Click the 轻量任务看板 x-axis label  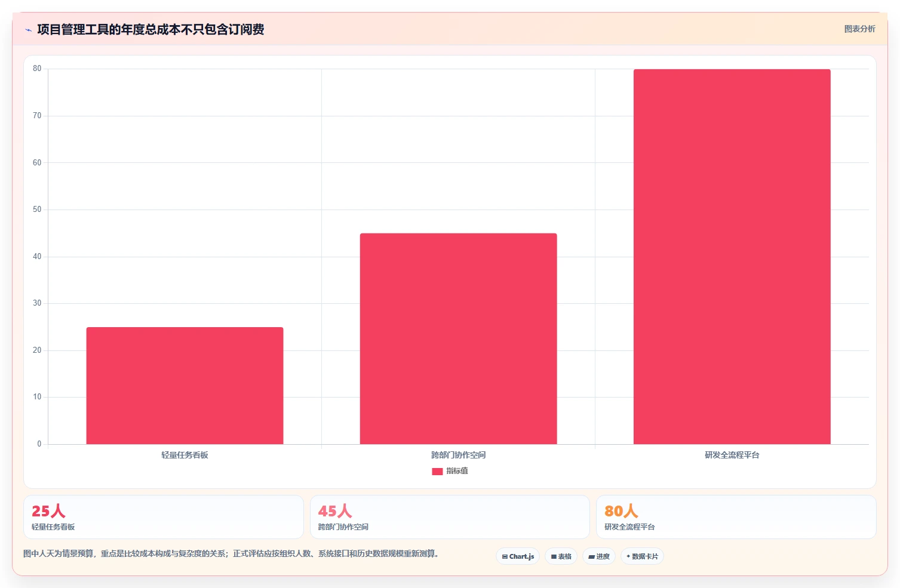[185, 455]
